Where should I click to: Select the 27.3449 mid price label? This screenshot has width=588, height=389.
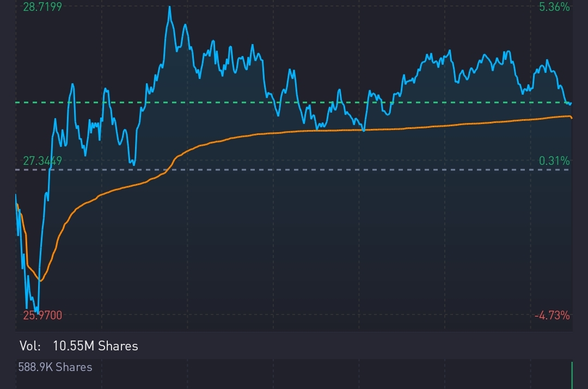tap(42, 160)
